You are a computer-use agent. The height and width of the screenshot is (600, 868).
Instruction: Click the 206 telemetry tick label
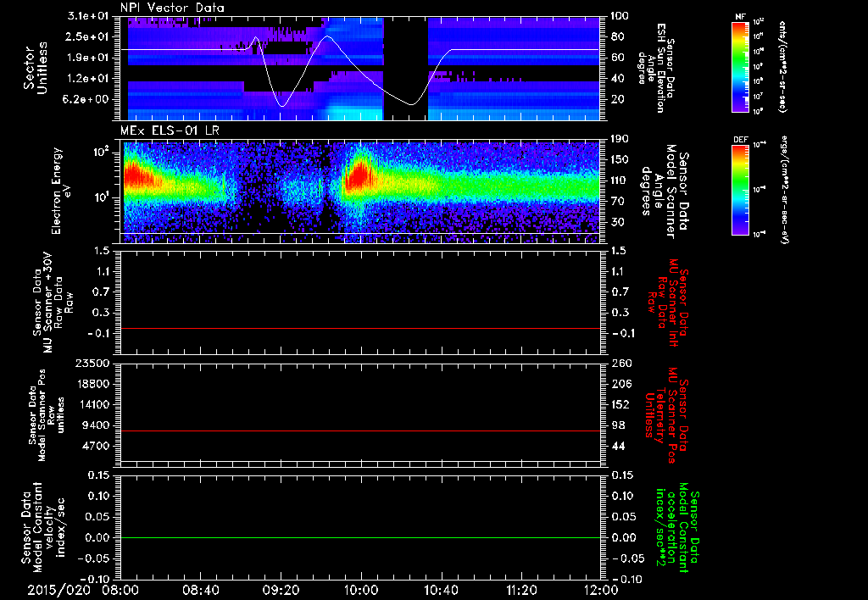[620, 384]
